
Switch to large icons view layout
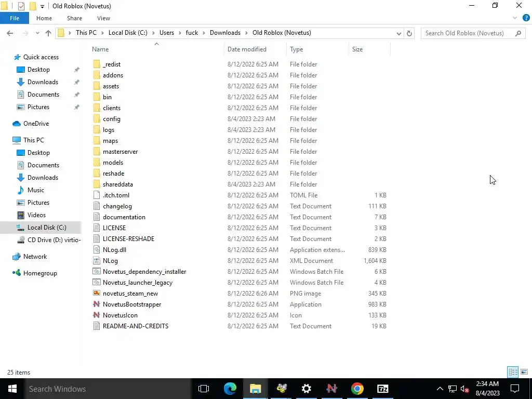pos(524,372)
